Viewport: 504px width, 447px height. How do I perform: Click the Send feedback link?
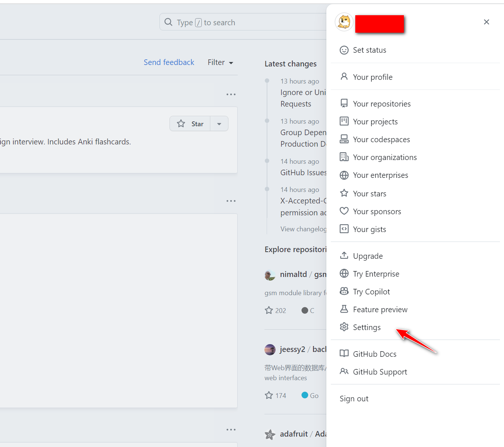tap(169, 62)
